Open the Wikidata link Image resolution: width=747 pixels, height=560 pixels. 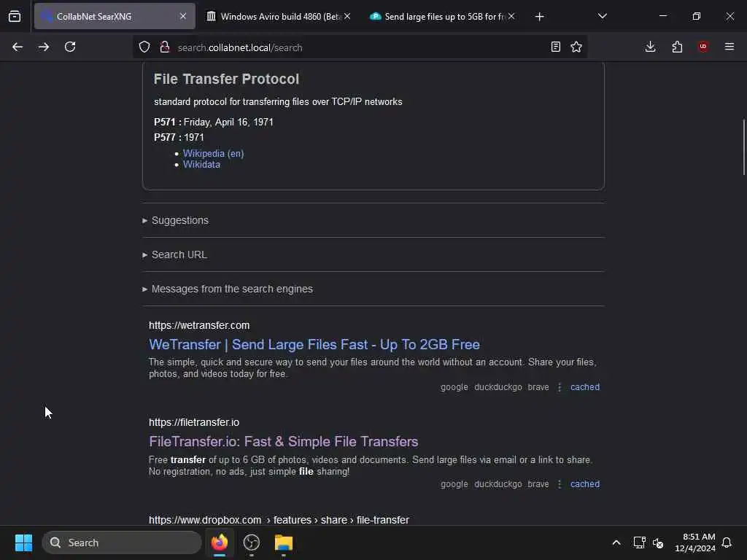[x=201, y=164]
